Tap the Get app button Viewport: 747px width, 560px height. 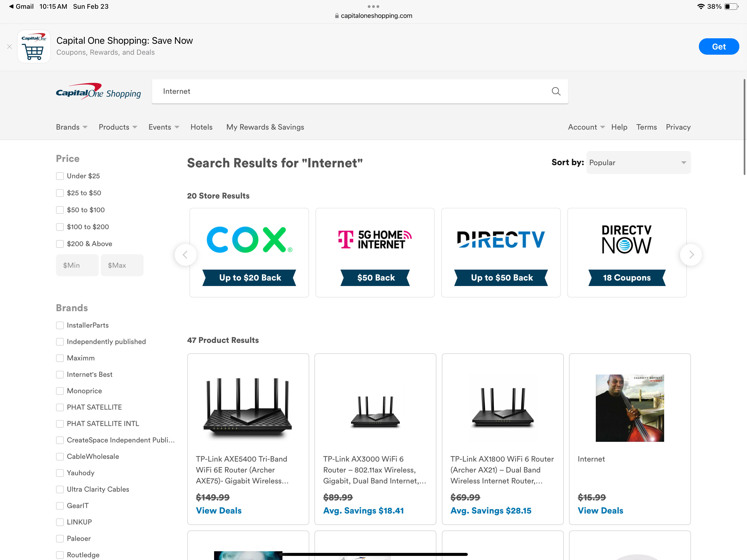(719, 46)
